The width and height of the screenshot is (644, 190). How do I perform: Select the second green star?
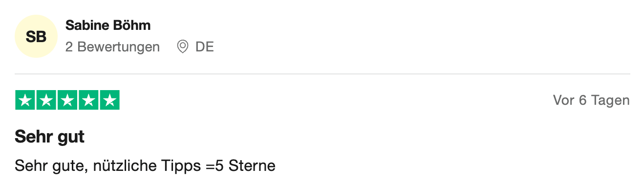46,100
